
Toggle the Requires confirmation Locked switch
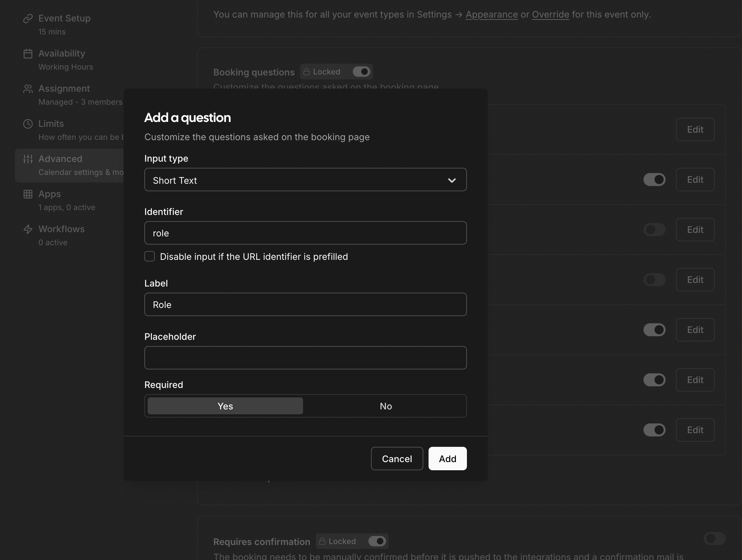377,541
